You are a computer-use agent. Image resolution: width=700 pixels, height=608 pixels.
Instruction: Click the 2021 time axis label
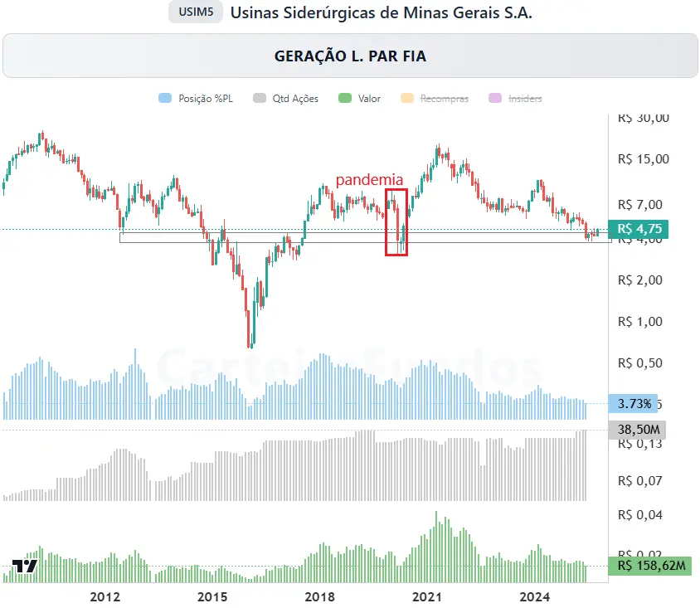point(427,597)
